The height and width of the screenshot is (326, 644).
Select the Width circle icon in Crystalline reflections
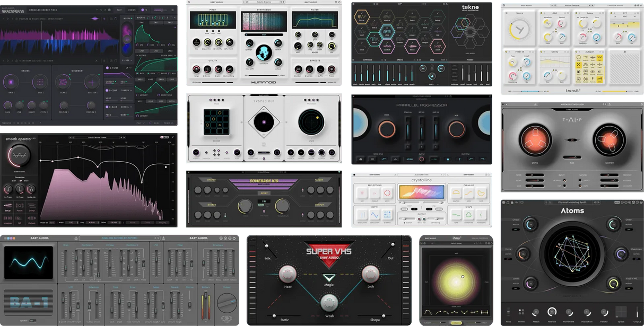pyautogui.click(x=386, y=192)
